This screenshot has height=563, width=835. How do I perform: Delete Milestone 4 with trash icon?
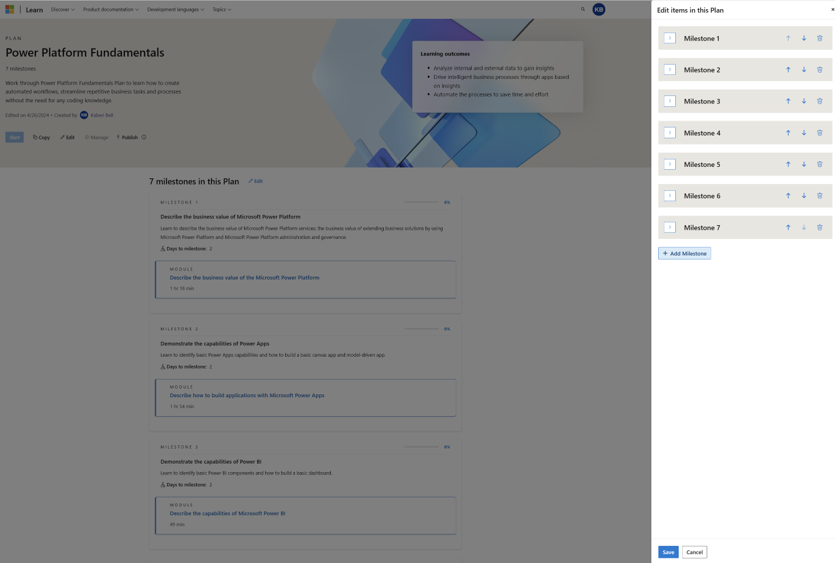tap(820, 133)
